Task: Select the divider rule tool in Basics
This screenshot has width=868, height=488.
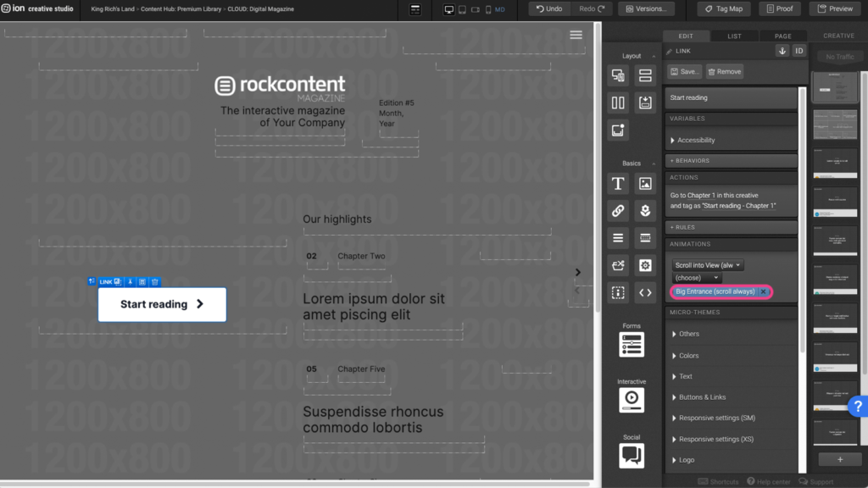Action: [645, 238]
